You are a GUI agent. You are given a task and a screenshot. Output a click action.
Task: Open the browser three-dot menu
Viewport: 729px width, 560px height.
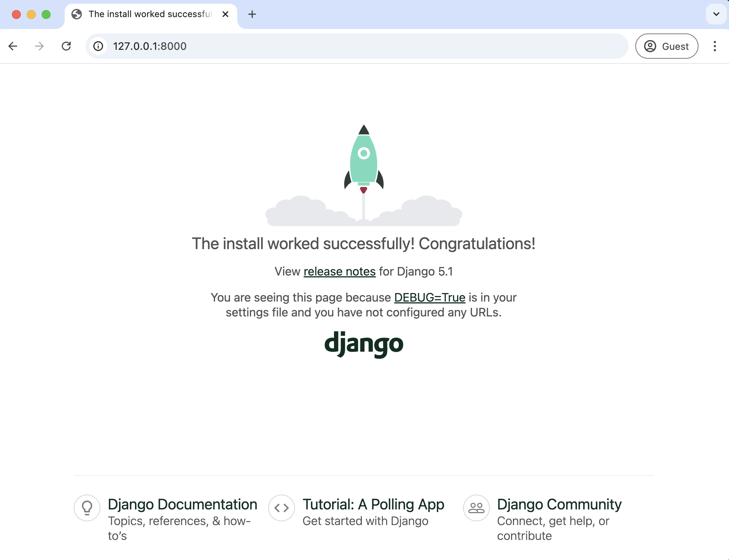tap(714, 46)
